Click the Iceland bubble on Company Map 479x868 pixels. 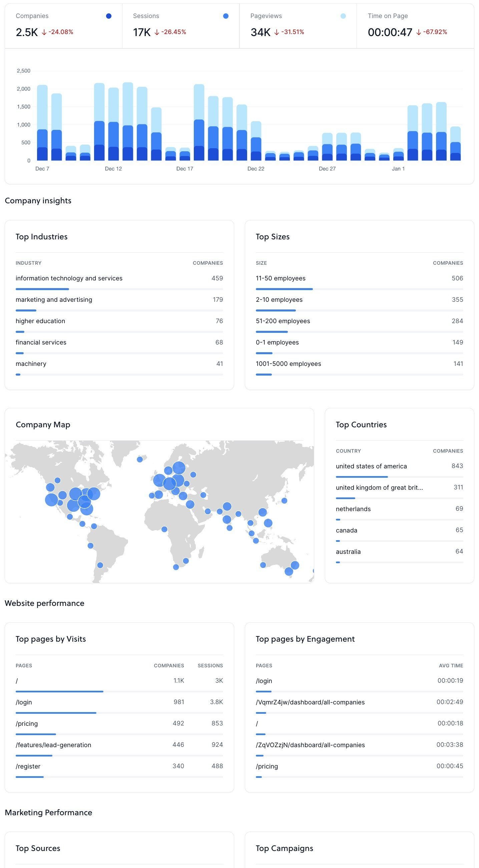(x=140, y=459)
